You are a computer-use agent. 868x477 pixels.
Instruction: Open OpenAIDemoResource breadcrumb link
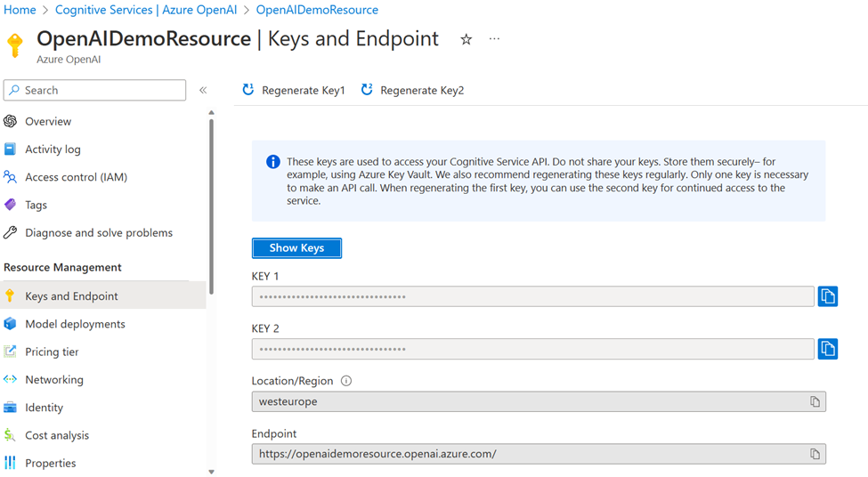(317, 10)
